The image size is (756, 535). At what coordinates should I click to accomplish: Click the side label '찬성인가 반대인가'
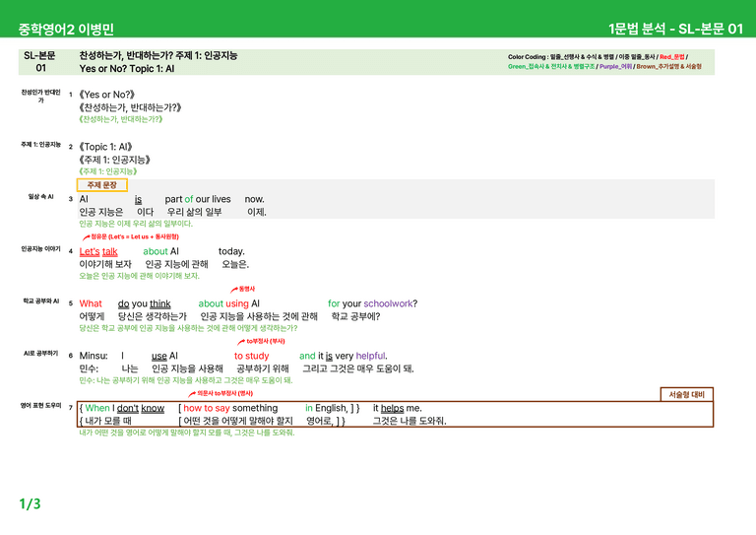[40, 96]
